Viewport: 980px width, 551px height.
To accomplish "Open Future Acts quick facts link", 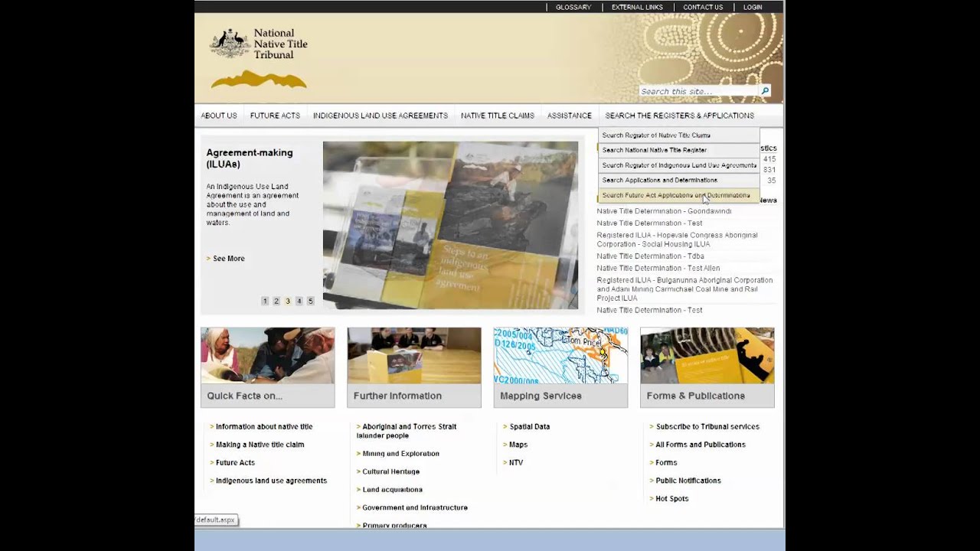I will [x=235, y=463].
